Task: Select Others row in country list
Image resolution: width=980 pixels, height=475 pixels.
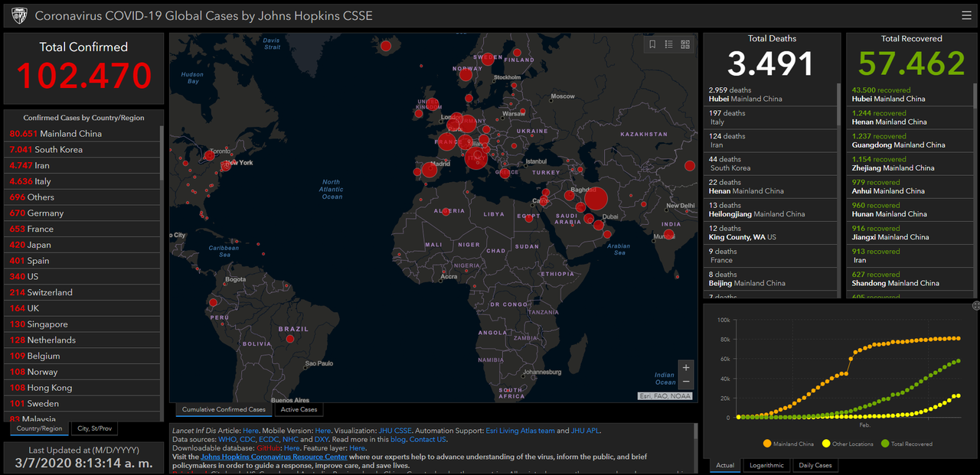Action: point(83,197)
